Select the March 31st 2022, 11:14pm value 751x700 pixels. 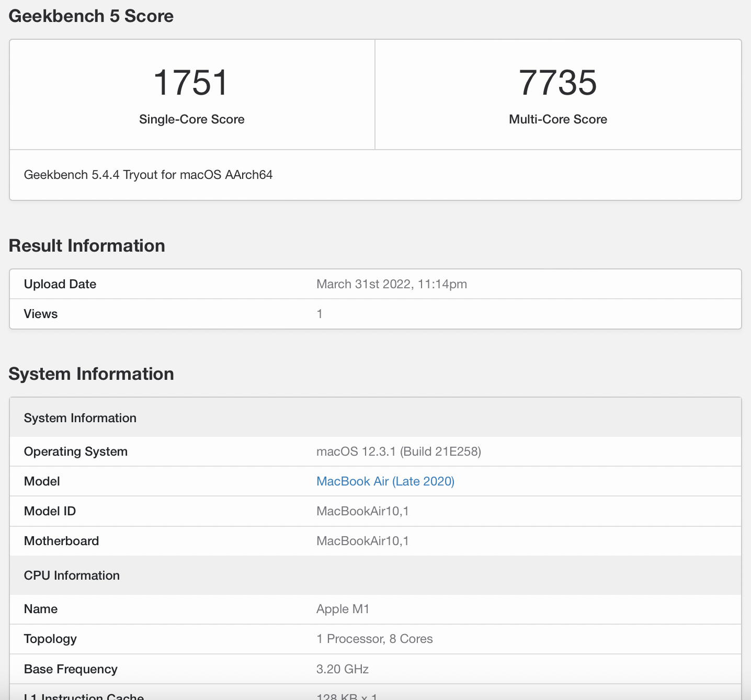point(392,284)
